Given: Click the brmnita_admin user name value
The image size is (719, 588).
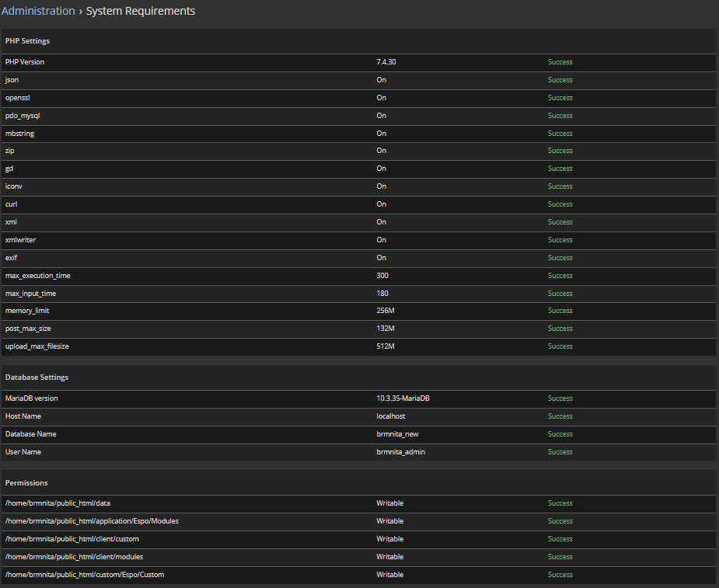Looking at the screenshot, I should pos(401,452).
